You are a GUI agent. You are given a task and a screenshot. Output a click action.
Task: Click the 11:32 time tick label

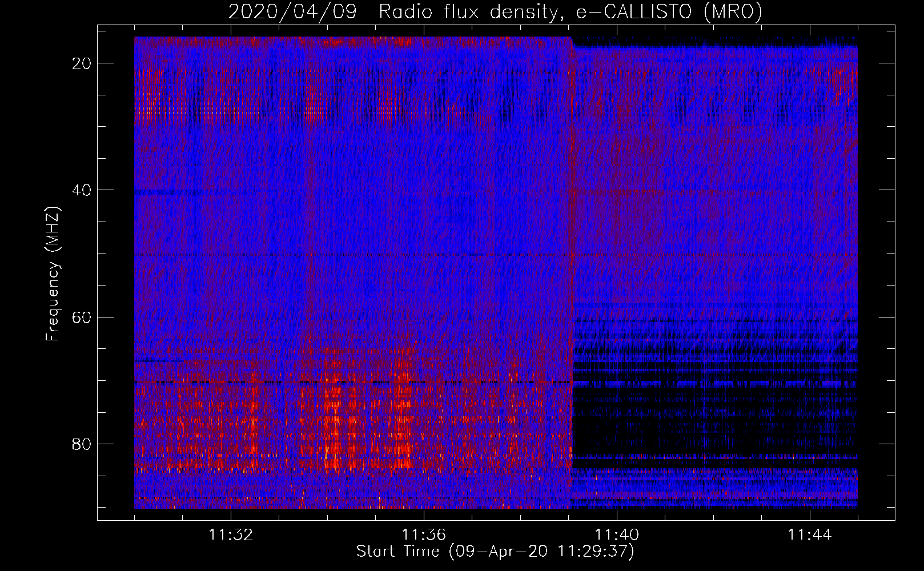click(231, 535)
